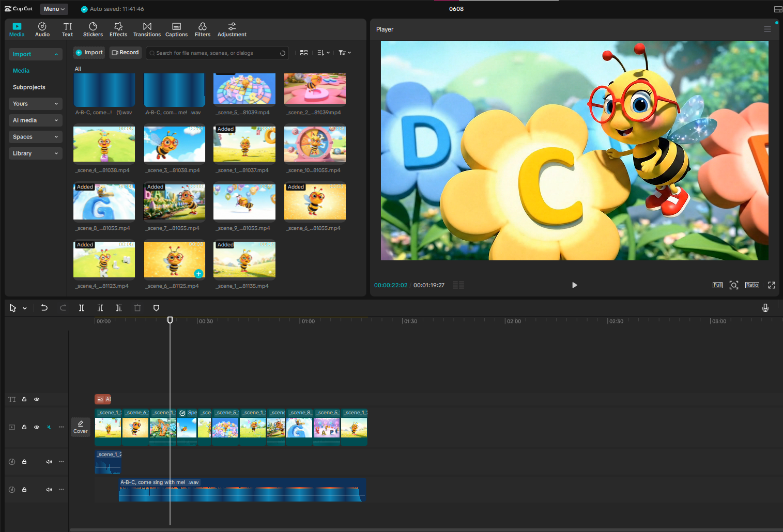Lock the A-B-C wav audio track
This screenshot has width=783, height=532.
tap(24, 490)
